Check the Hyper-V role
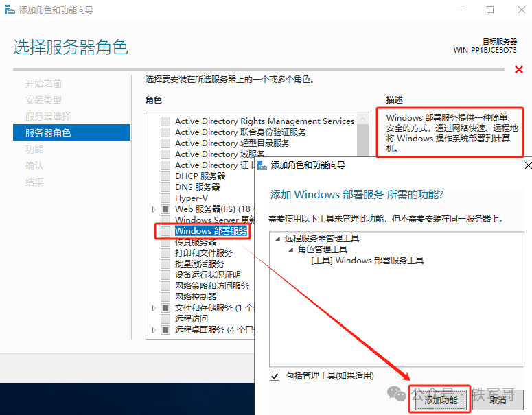Screen dimensions: 532x415 coord(165,198)
